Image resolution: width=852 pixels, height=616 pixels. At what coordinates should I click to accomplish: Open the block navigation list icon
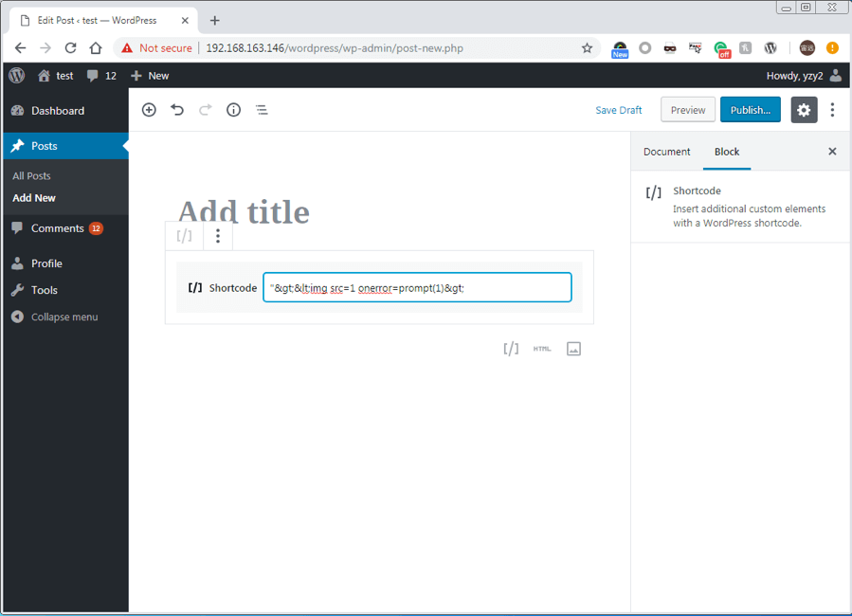pyautogui.click(x=262, y=110)
